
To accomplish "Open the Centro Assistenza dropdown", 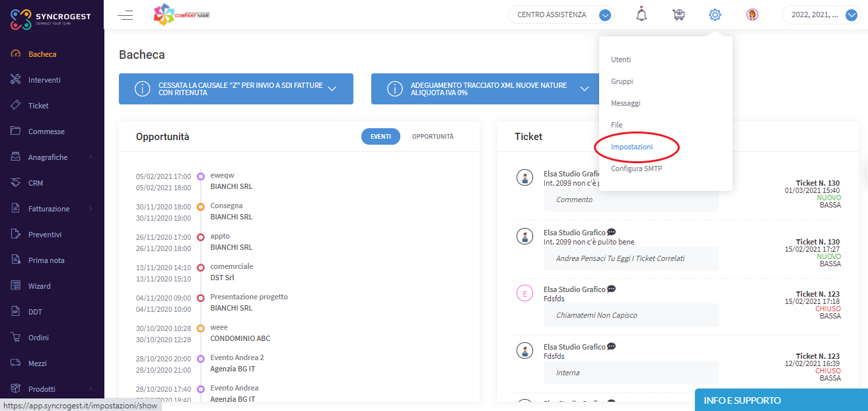I will pyautogui.click(x=561, y=15).
